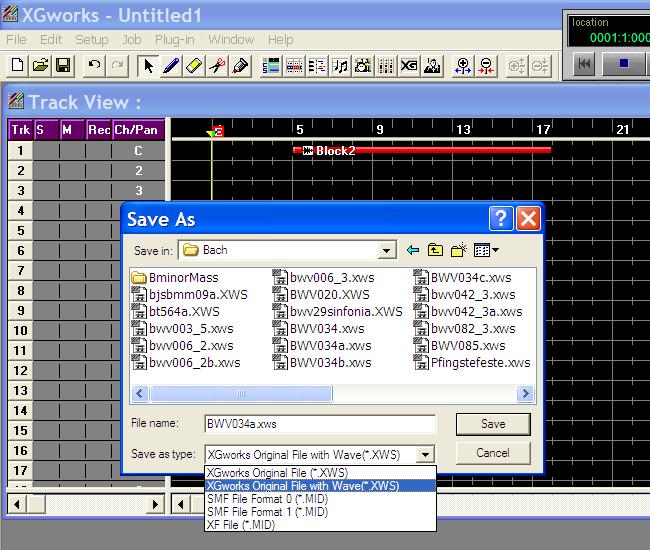The height and width of the screenshot is (550, 650).
Task: Click the Open file toolbar icon
Action: [x=40, y=65]
